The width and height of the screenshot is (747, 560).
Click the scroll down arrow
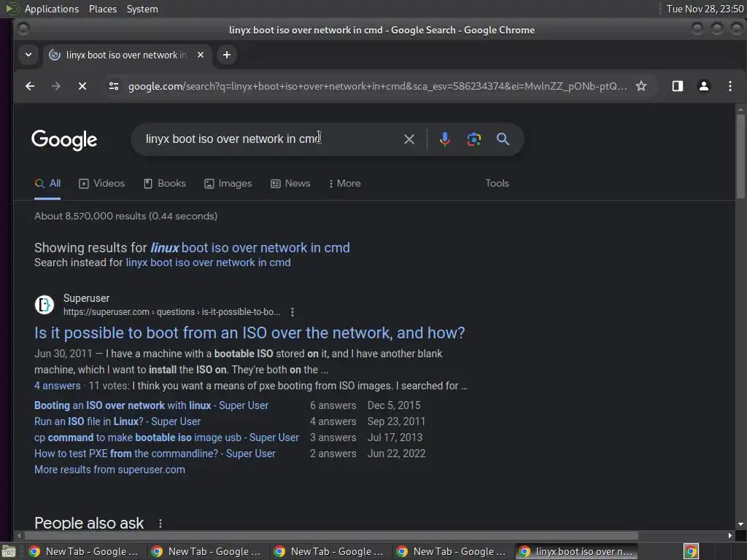pyautogui.click(x=740, y=524)
